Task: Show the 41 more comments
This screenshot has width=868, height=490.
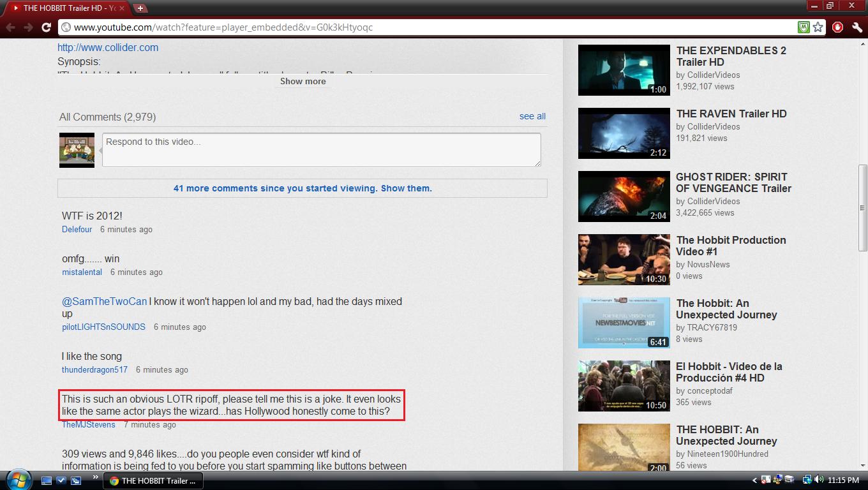Action: [x=303, y=188]
